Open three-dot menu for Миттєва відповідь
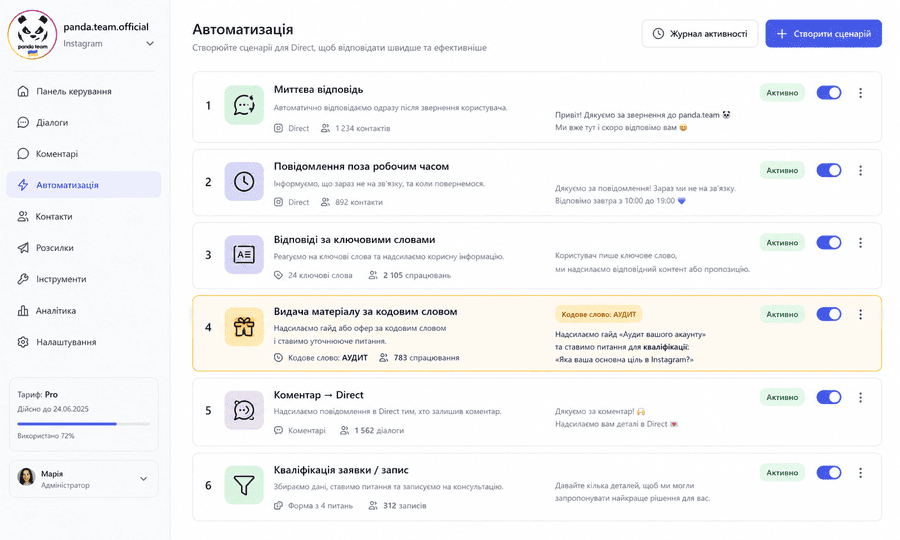 pyautogui.click(x=860, y=93)
